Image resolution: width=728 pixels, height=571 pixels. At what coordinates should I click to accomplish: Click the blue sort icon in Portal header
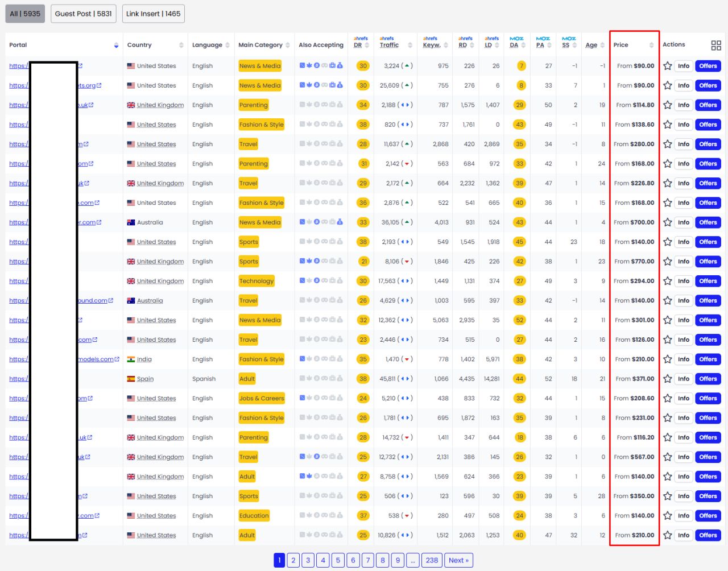116,45
